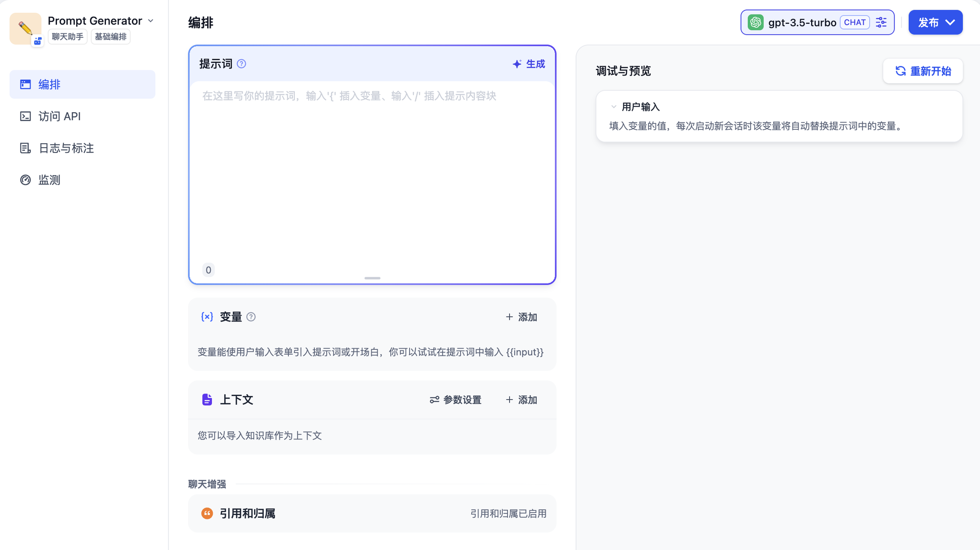Click the 生成 sparkle icon to generate a prompt
The height and width of the screenshot is (550, 980).
click(x=516, y=64)
